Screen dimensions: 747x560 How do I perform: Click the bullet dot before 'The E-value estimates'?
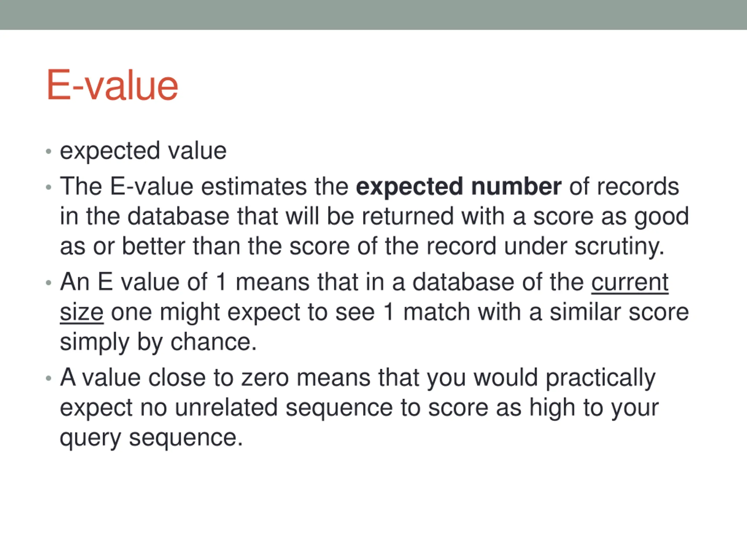coord(48,187)
